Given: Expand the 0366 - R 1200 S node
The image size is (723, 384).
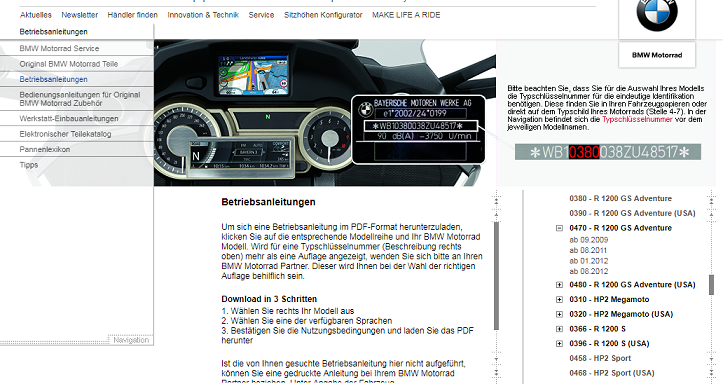Looking at the screenshot, I should point(559,329).
